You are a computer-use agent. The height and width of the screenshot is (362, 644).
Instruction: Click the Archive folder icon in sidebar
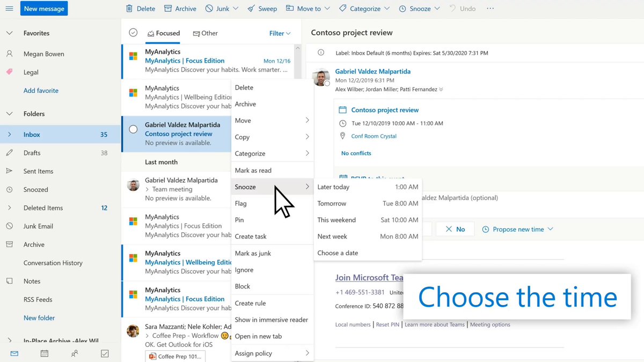pyautogui.click(x=9, y=244)
